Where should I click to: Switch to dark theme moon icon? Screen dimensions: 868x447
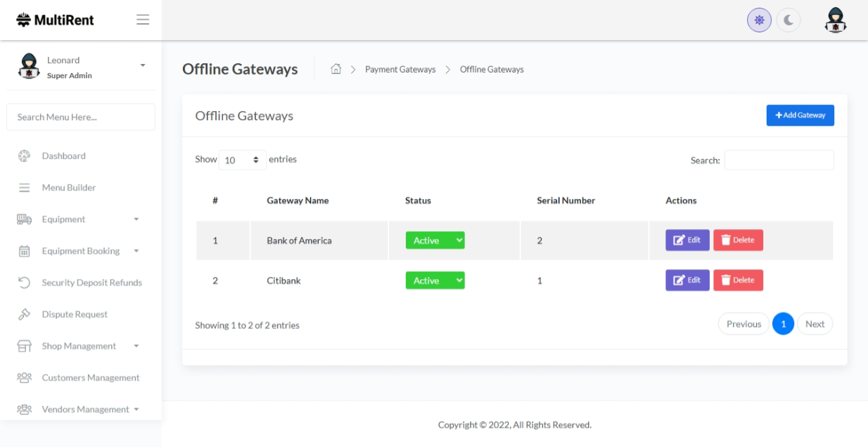click(789, 20)
